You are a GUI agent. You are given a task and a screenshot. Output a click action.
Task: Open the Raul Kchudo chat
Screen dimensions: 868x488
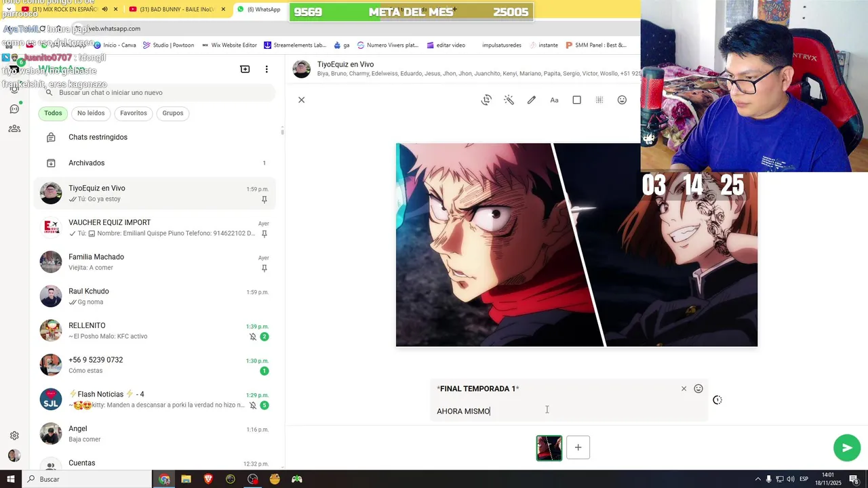155,296
